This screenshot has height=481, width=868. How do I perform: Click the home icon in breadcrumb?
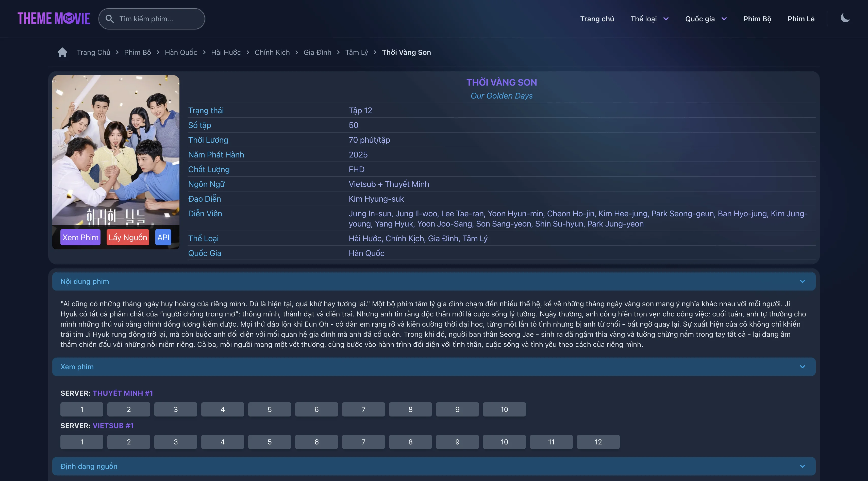click(62, 52)
